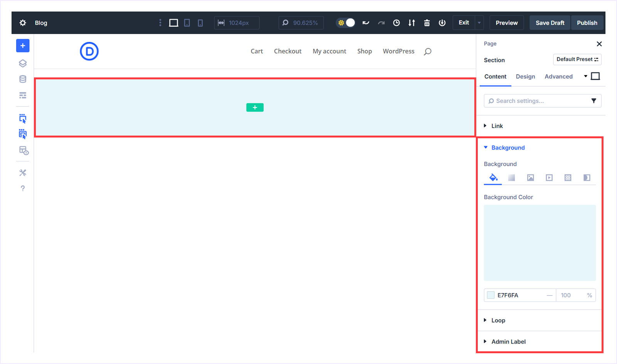
Task: Select the tablet preview mode icon
Action: tap(187, 23)
